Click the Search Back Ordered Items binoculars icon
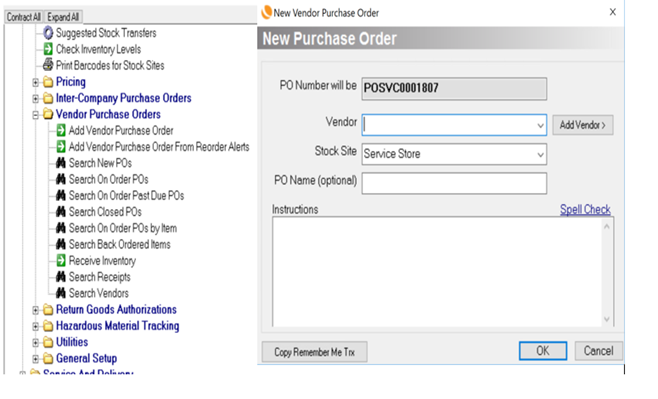Image resolution: width=658 pixels, height=399 pixels. [61, 244]
